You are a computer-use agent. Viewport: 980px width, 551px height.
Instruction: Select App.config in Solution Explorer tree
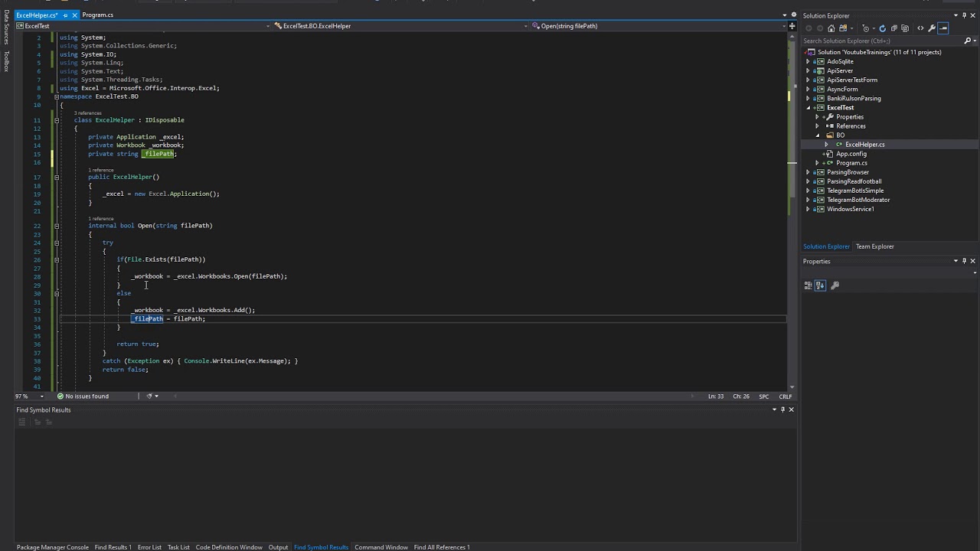point(851,154)
